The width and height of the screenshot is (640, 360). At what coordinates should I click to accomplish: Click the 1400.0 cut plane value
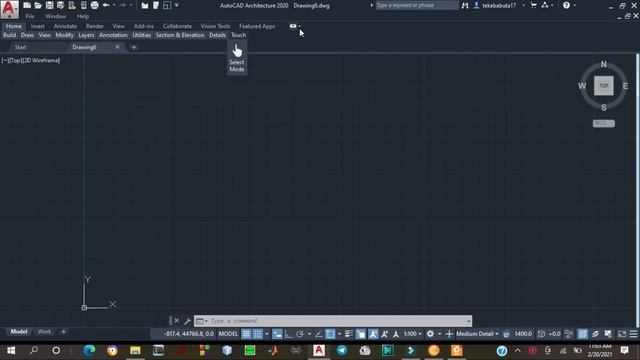(523, 334)
